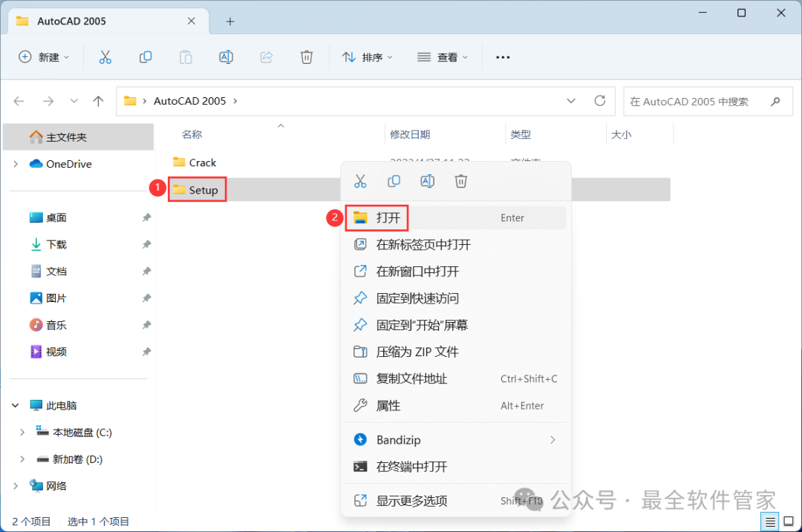Click the toolbar Copy icon

pyautogui.click(x=146, y=57)
